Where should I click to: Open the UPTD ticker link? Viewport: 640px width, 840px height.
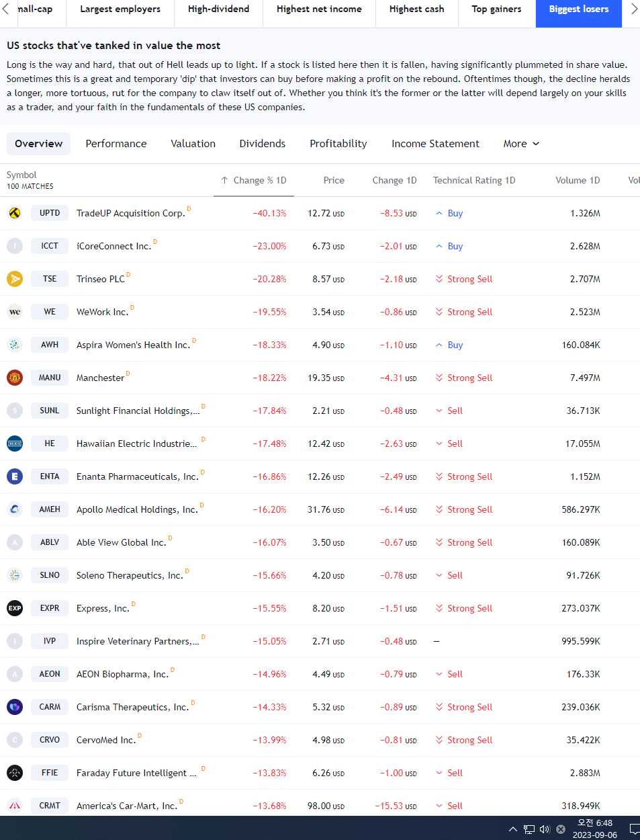pos(50,213)
